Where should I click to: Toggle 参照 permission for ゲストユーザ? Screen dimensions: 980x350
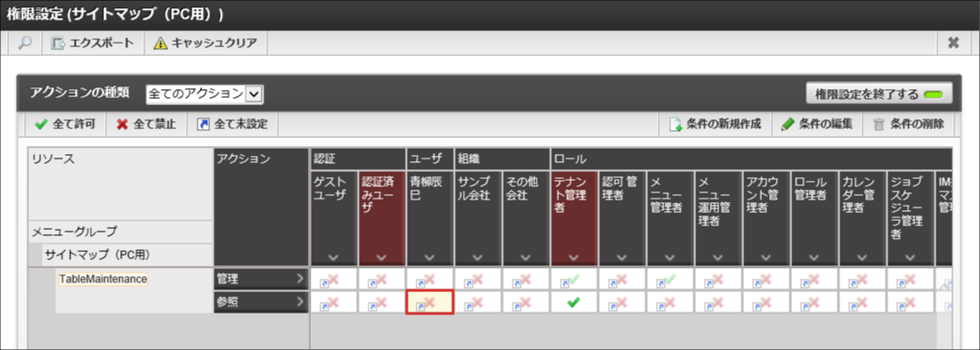334,303
